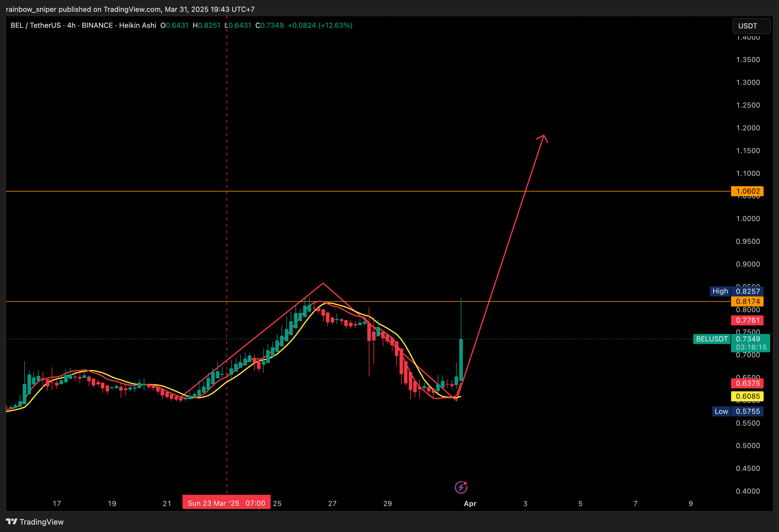Click the 21 date on time axis
Viewport: 779px width, 532px height.
(x=167, y=504)
